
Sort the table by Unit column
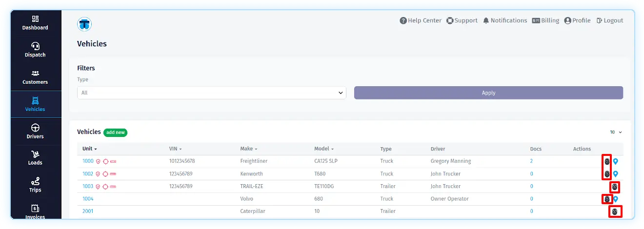[x=89, y=149]
